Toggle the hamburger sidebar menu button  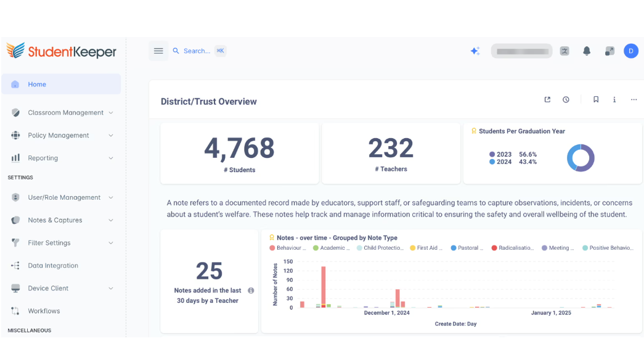158,51
